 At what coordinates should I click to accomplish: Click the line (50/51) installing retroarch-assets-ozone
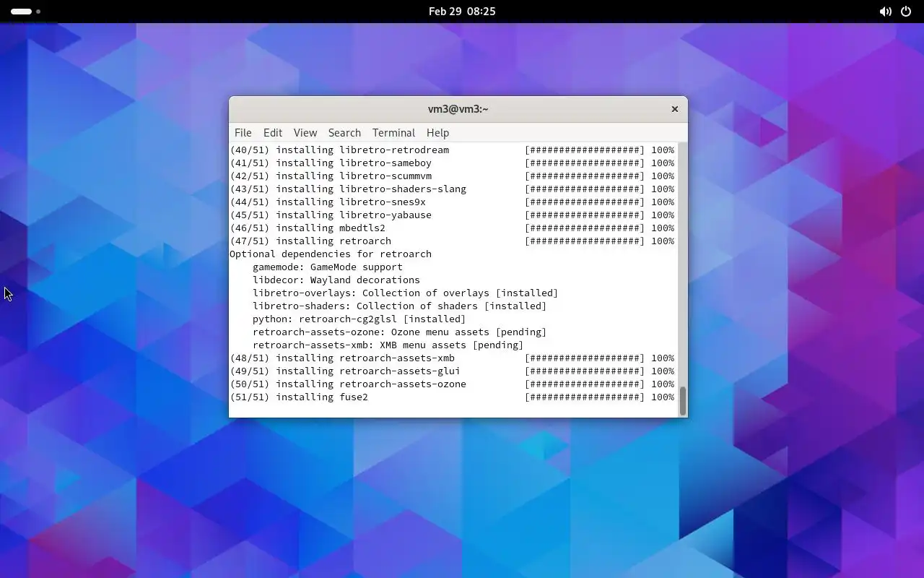452,384
